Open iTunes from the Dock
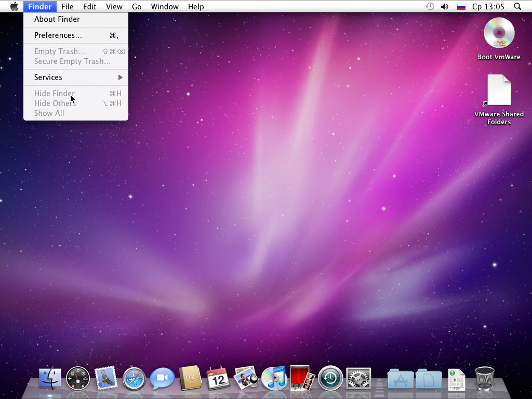The width and height of the screenshot is (532, 399). (x=274, y=378)
